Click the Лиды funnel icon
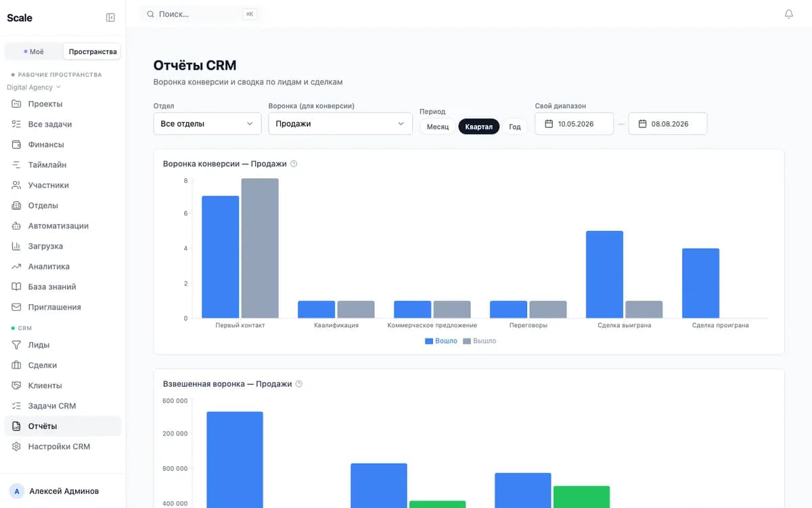Image resolution: width=812 pixels, height=508 pixels. (x=16, y=345)
